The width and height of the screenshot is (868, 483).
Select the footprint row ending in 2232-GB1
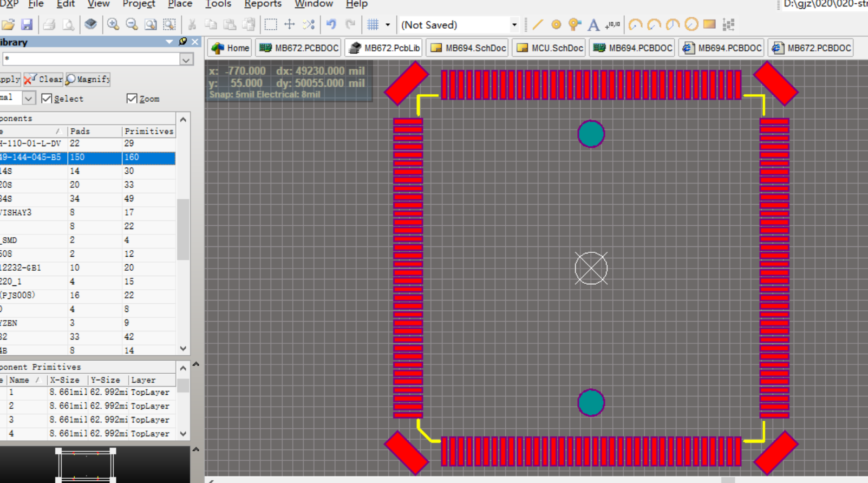[x=88, y=267]
